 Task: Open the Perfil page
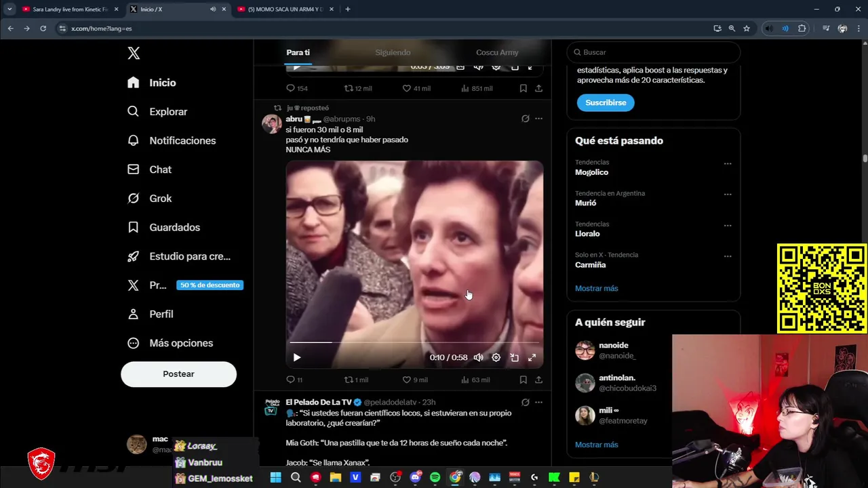coord(151,314)
